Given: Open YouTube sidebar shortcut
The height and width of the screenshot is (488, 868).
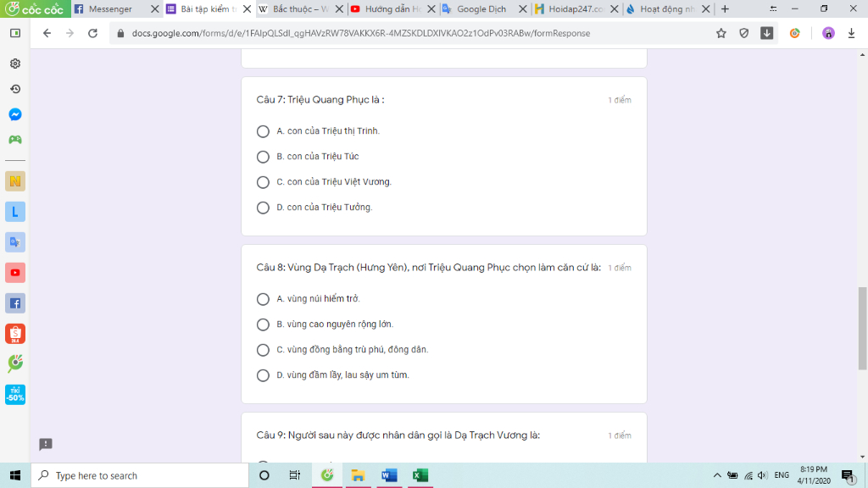Looking at the screenshot, I should click(x=15, y=273).
